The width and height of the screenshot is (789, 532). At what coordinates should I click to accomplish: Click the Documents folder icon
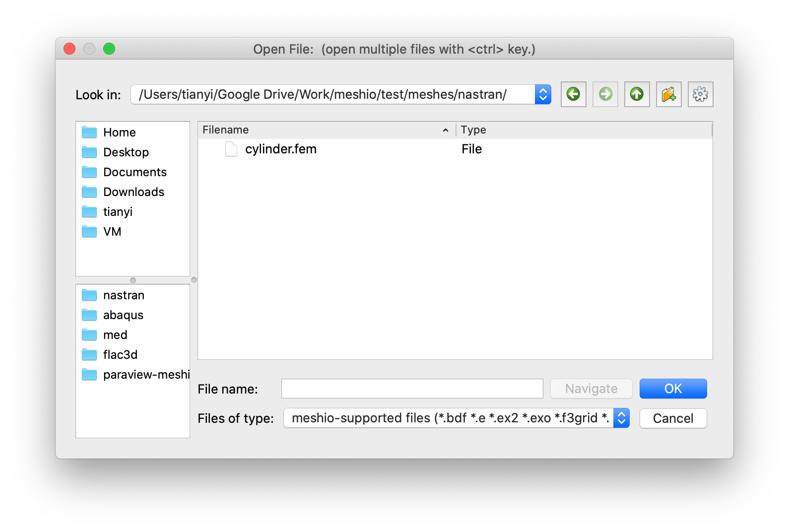89,172
